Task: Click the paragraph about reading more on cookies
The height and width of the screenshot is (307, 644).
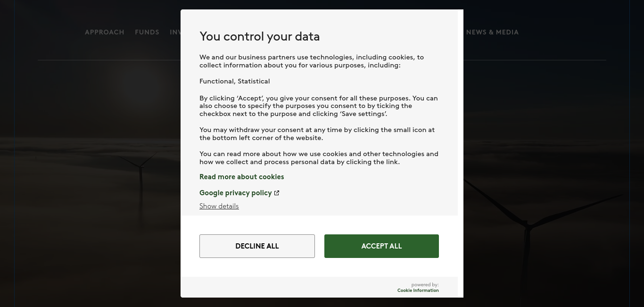Action: tap(319, 158)
